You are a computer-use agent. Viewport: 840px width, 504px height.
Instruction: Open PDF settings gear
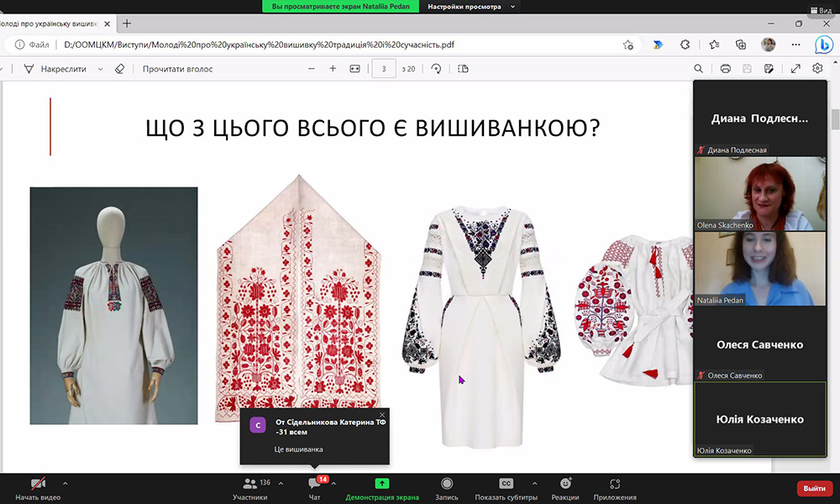tap(817, 69)
